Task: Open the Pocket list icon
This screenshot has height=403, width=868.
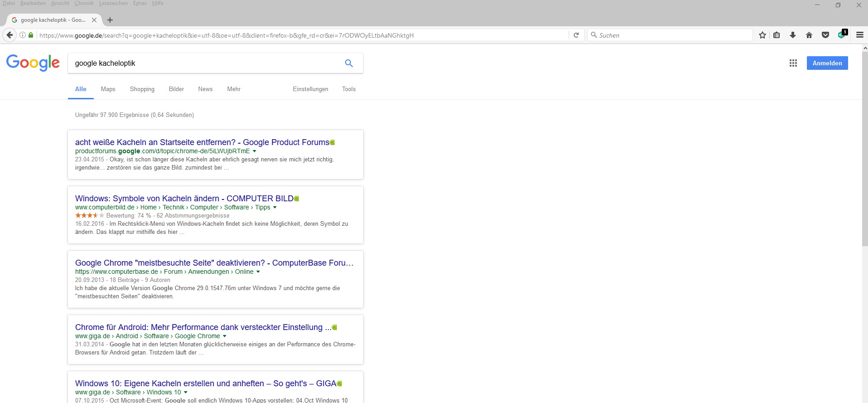Action: tap(825, 35)
